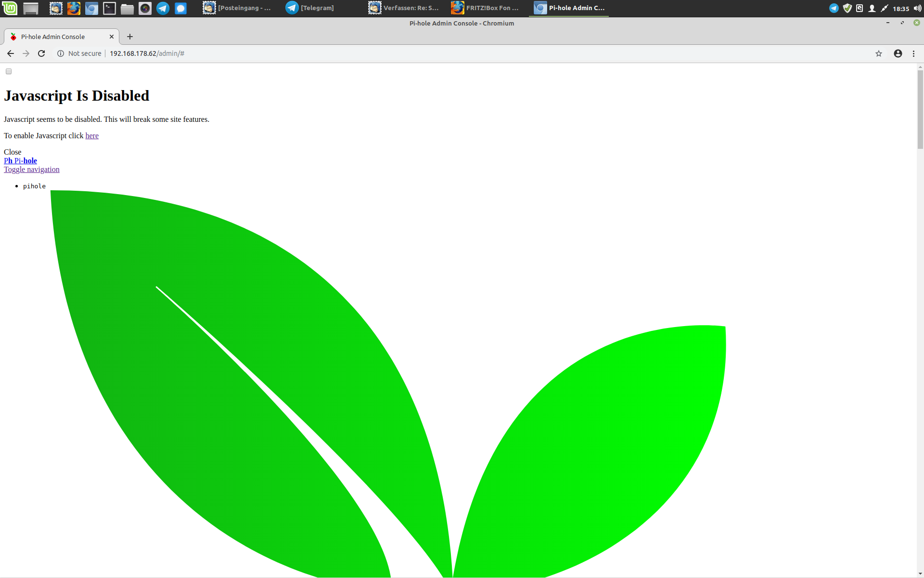
Task: View site information for Not secure warning
Action: pos(79,53)
